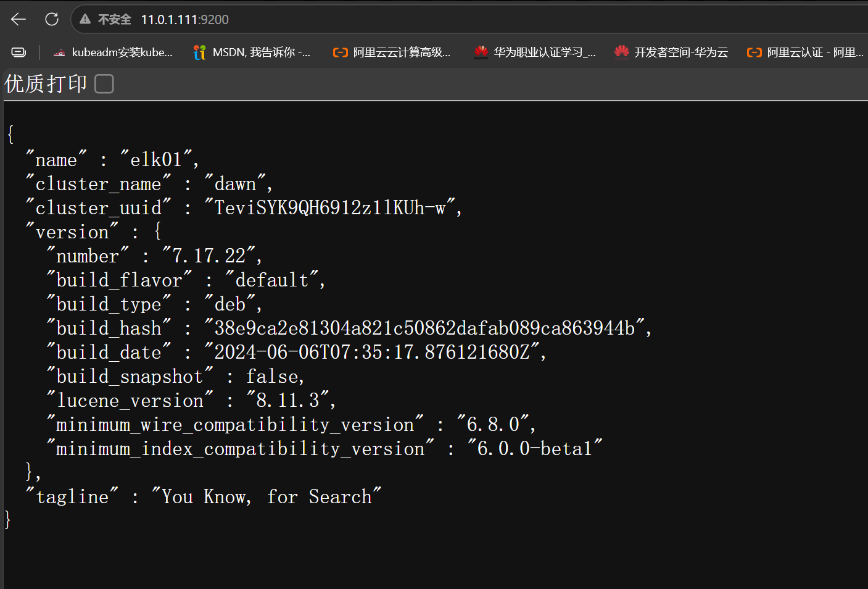Click the not-secure warning icon
The image size is (868, 589).
85,19
